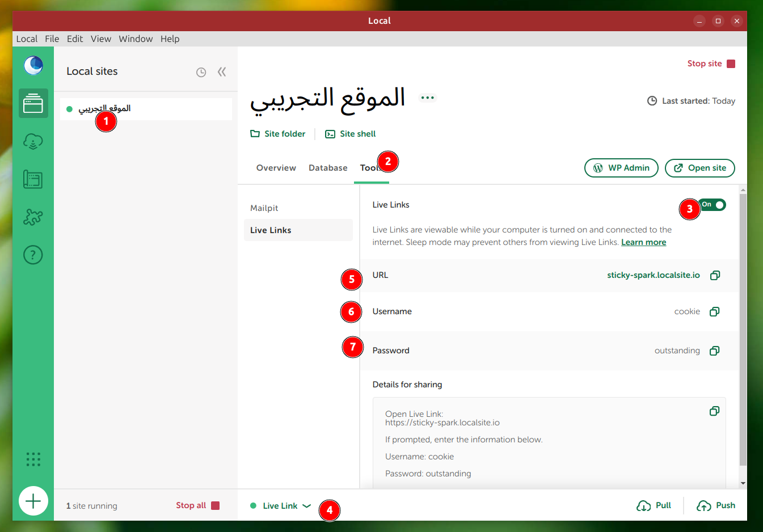Click Stop all in the sidebar footer

(x=197, y=505)
